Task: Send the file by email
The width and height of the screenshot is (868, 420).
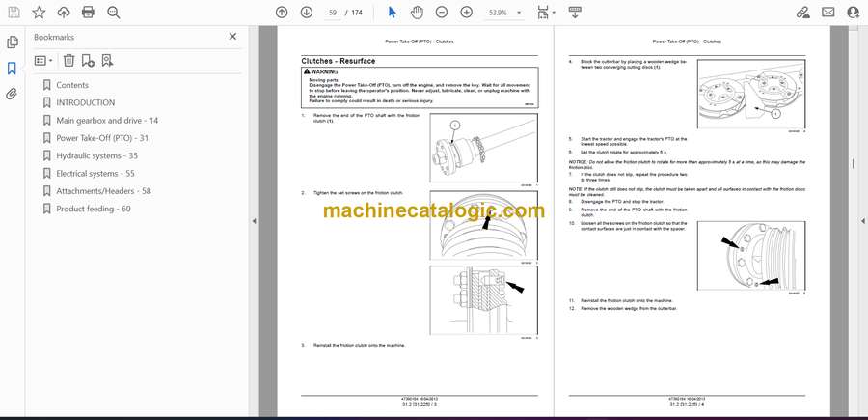Action: tap(828, 13)
